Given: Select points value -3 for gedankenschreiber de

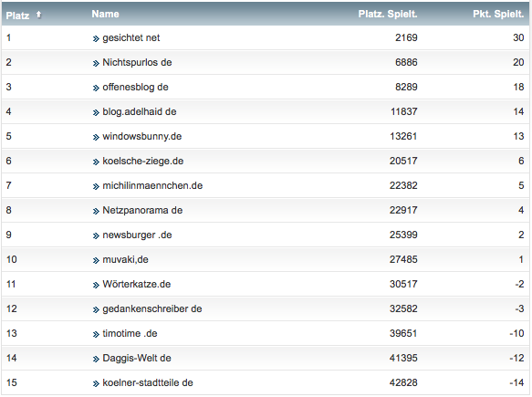Looking at the screenshot, I should pos(519,308).
